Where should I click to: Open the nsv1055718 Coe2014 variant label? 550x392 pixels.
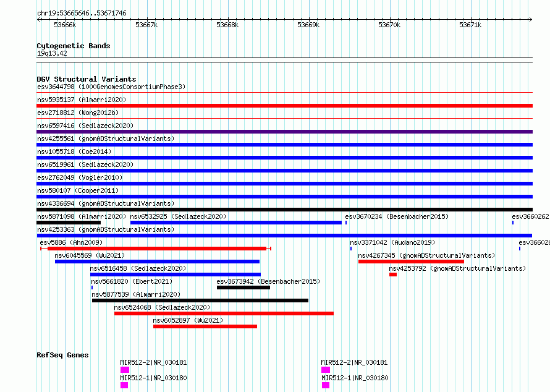click(74, 151)
